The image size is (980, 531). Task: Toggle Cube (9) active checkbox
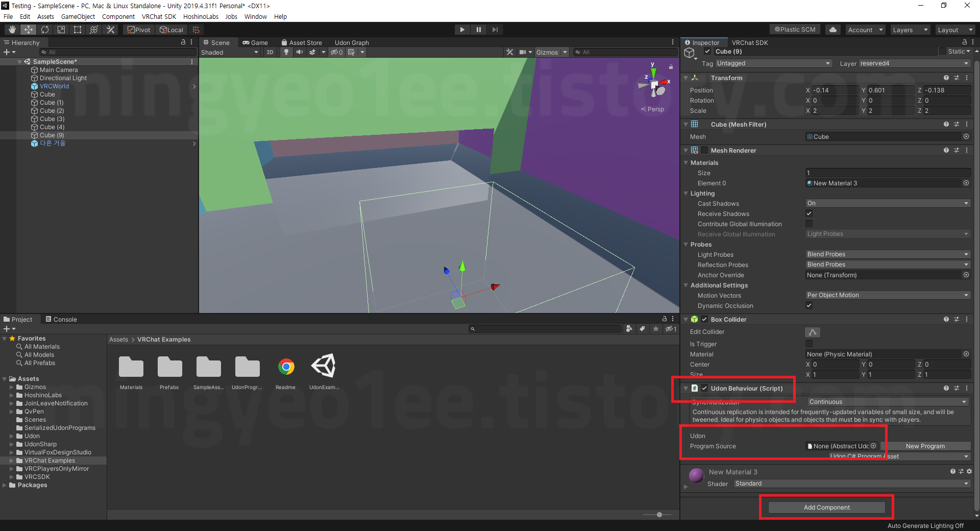[x=707, y=52]
